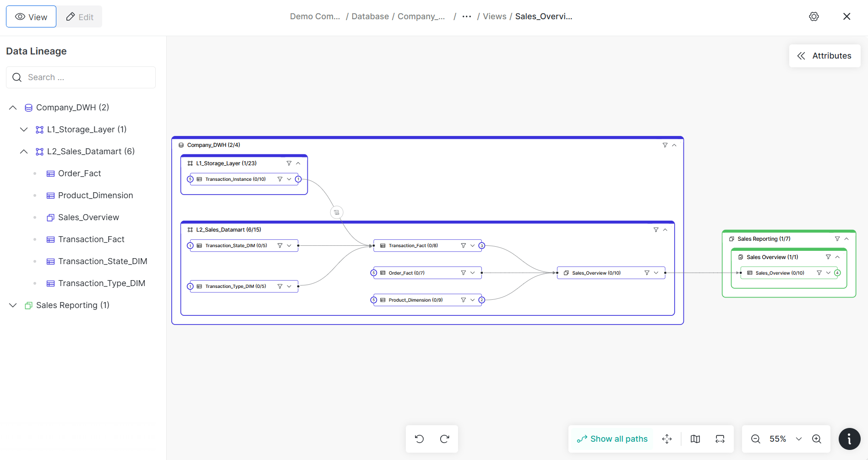Expand the Order_Fact node columns

[x=473, y=273]
